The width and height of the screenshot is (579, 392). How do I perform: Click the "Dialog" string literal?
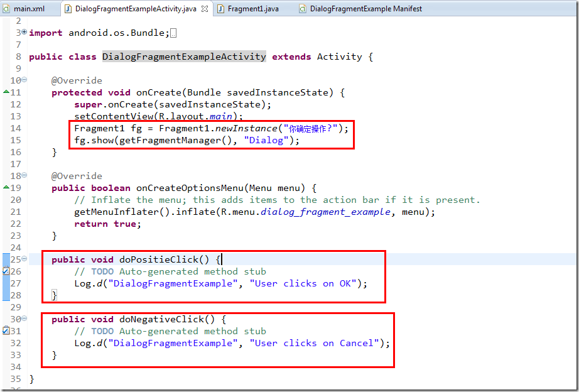[266, 140]
